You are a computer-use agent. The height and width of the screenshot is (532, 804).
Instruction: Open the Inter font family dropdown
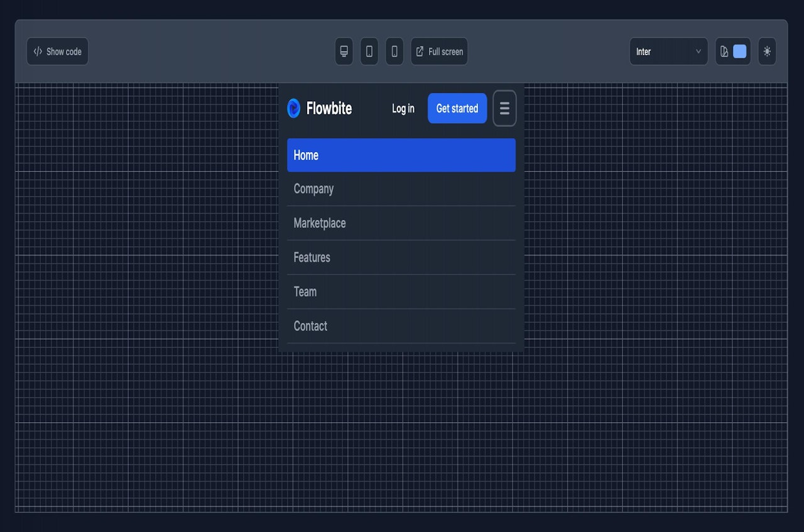[668, 52]
